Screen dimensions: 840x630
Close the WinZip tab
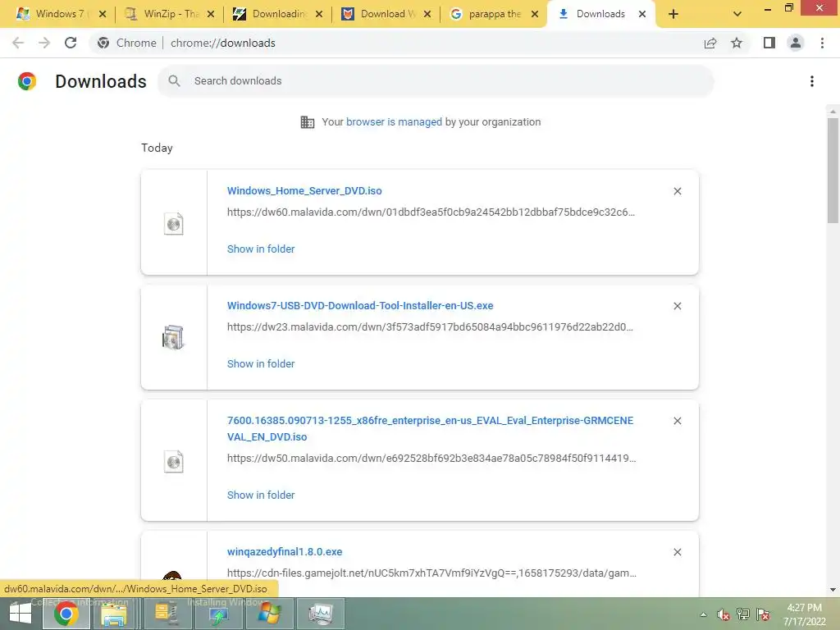click(x=211, y=14)
